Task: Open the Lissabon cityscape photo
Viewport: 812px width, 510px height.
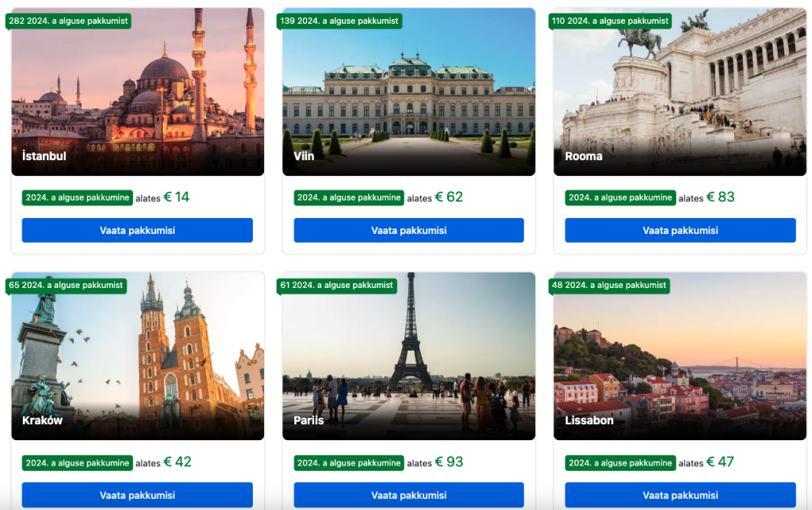Action: click(680, 356)
